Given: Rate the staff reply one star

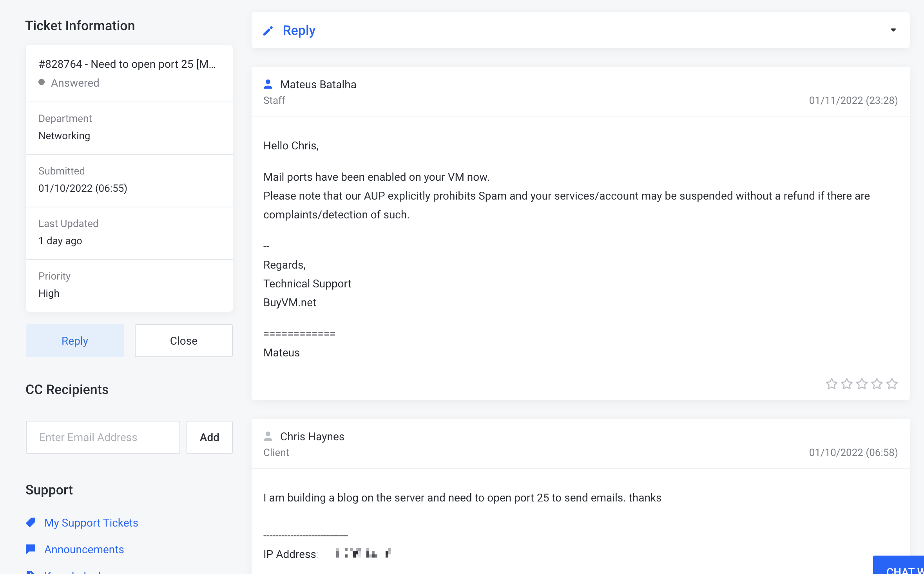Looking at the screenshot, I should pos(832,384).
